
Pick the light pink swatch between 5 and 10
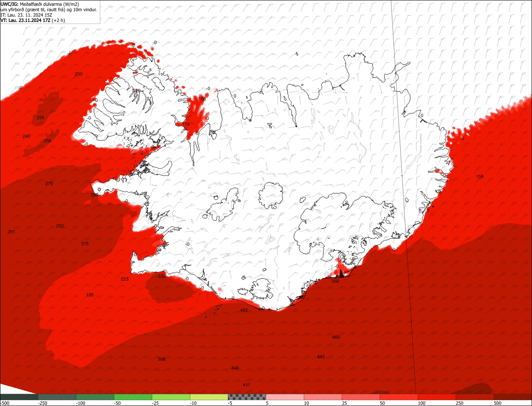pyautogui.click(x=285, y=396)
